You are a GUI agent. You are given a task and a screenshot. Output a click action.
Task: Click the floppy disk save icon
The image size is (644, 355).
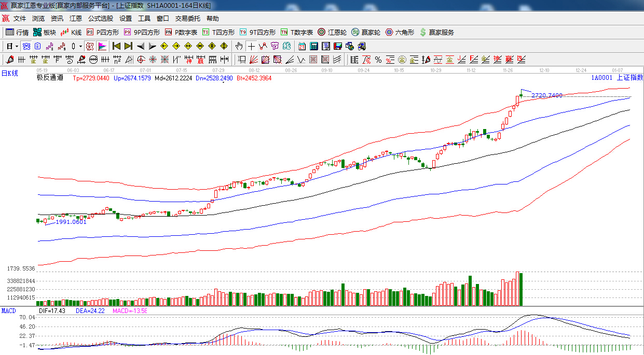pos(337,46)
